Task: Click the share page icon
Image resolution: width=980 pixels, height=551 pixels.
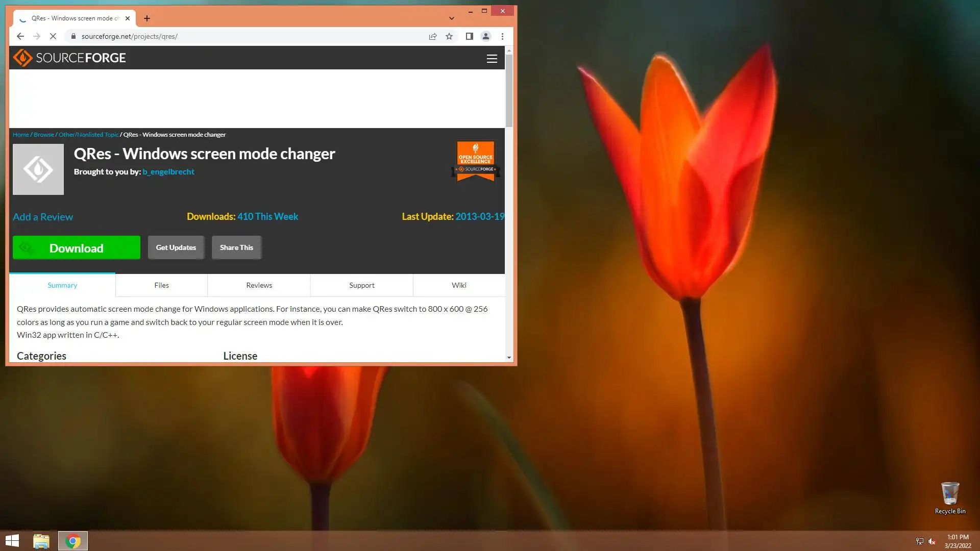Action: (x=433, y=36)
